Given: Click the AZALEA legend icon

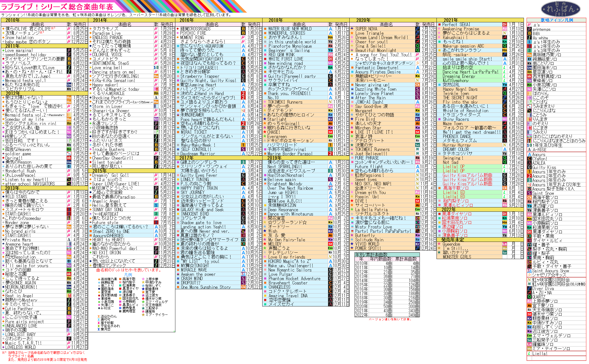Looking at the screenshot, I should click(529, 163).
